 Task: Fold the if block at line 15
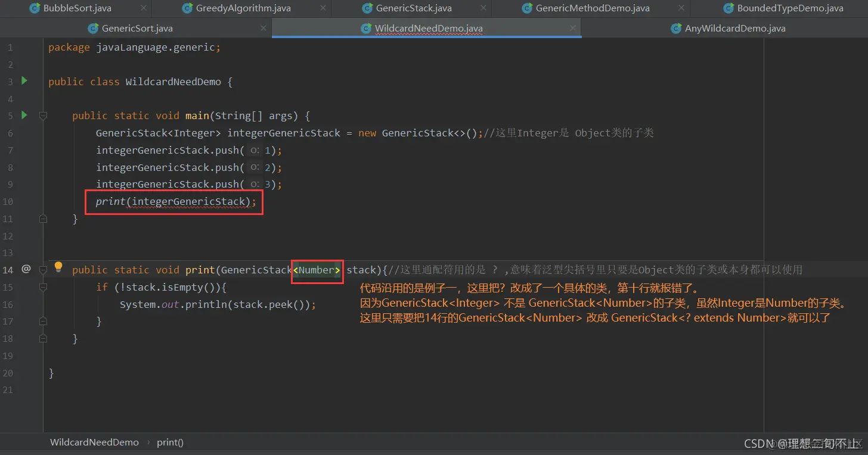click(x=43, y=287)
